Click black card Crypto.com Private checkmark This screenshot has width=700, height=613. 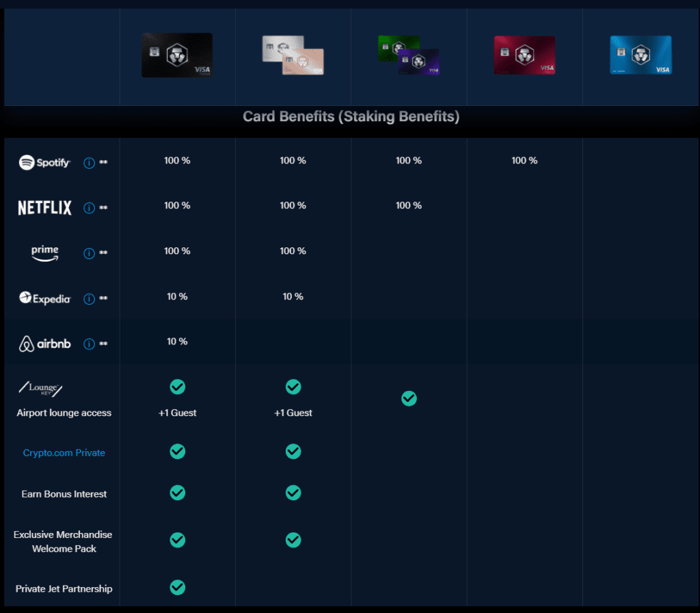pos(178,452)
